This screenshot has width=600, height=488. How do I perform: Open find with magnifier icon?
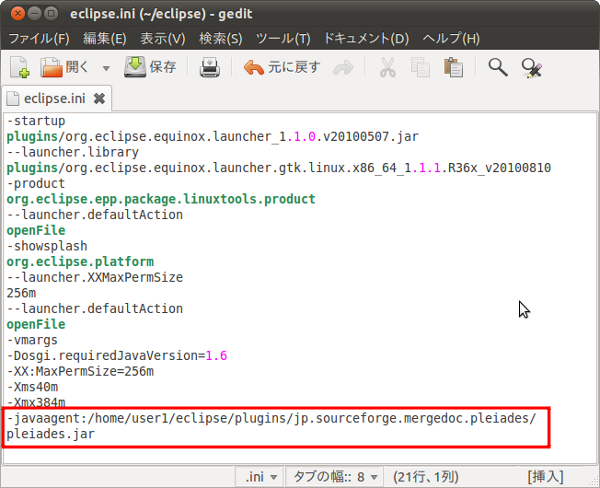pos(498,67)
